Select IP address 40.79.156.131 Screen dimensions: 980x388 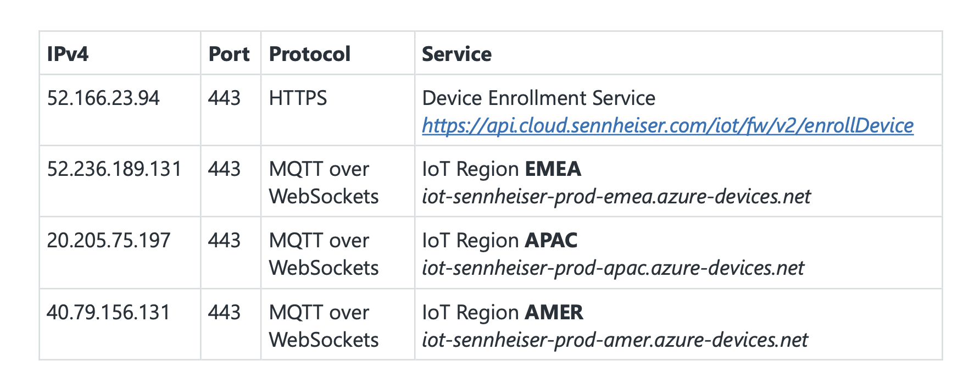[x=108, y=312]
